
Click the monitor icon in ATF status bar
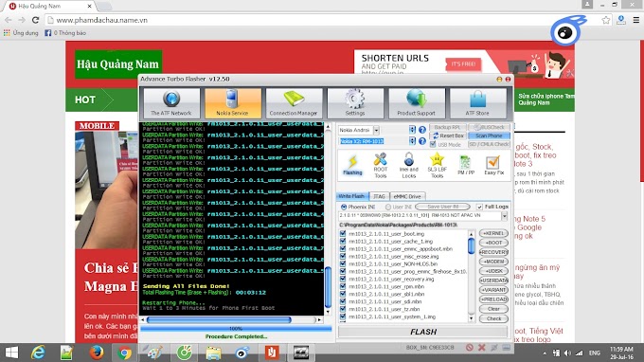(x=507, y=348)
